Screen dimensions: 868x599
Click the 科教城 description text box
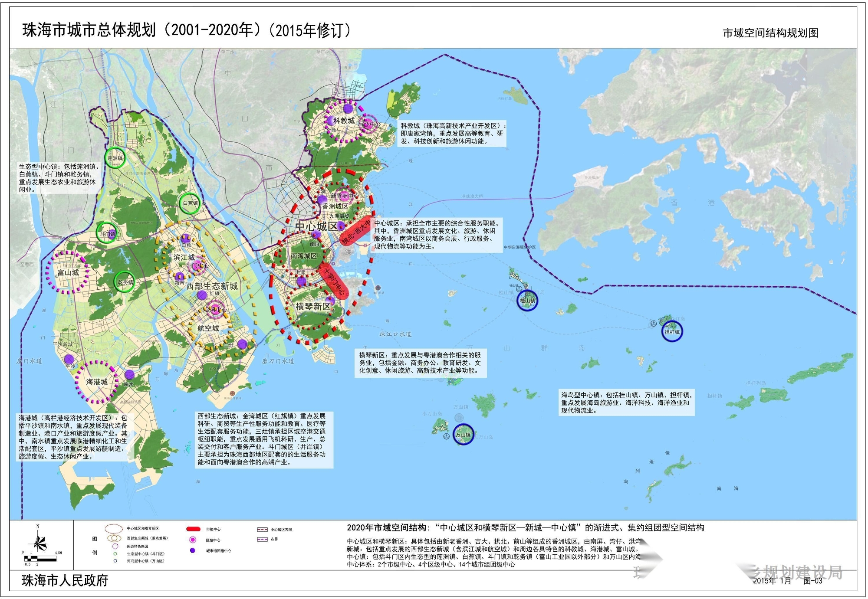tap(451, 133)
